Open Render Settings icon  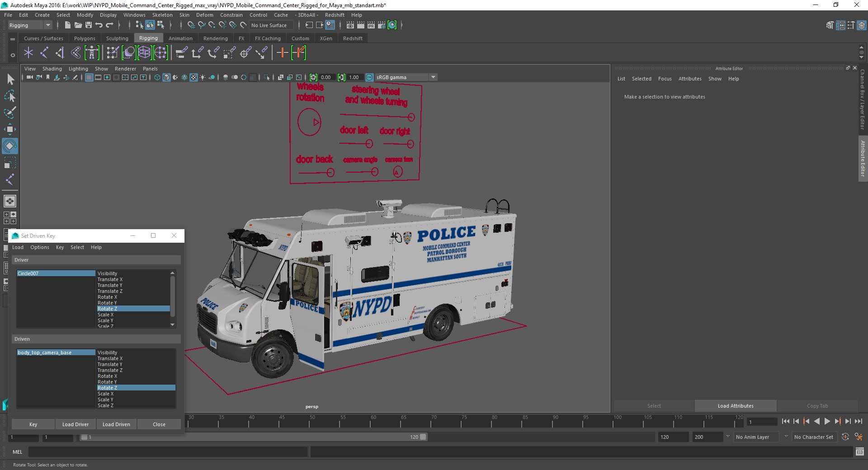tap(382, 25)
